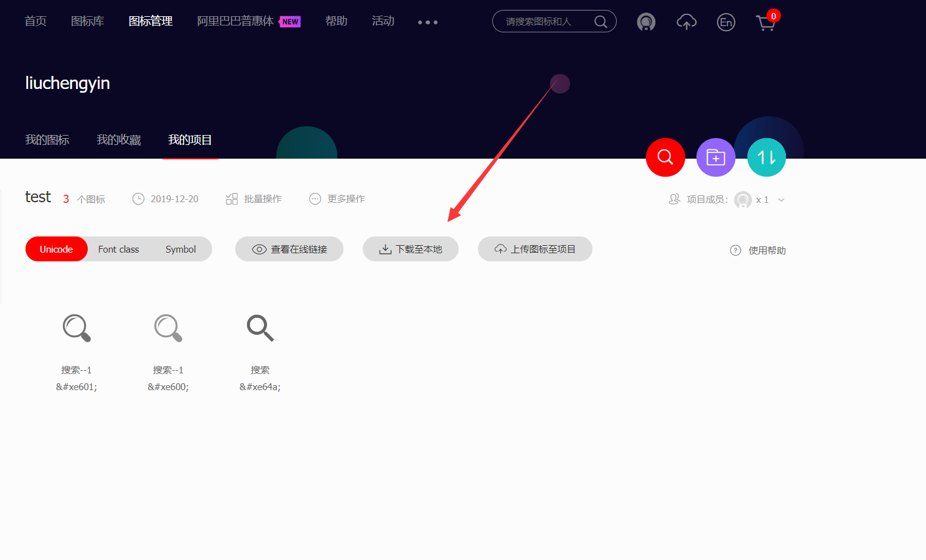Click 下载至本地 download to local button
This screenshot has width=926, height=560.
[411, 249]
